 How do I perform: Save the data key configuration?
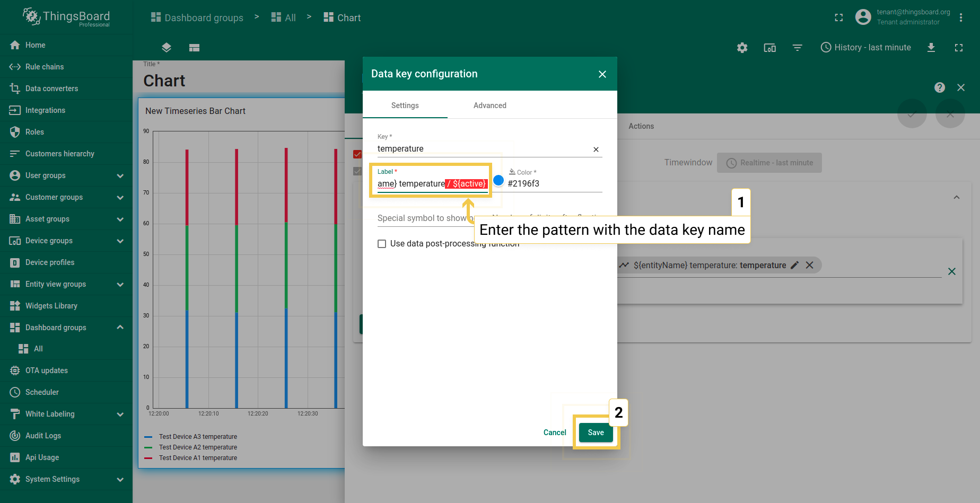596,433
